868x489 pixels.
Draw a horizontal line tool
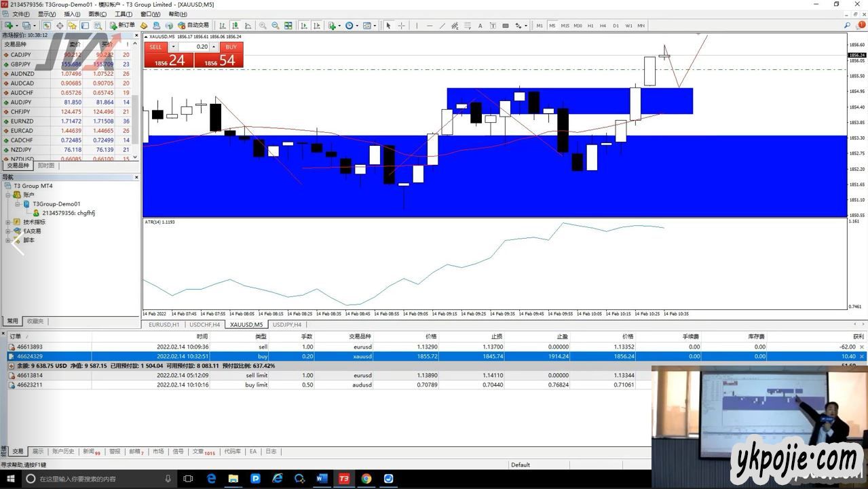coord(429,26)
